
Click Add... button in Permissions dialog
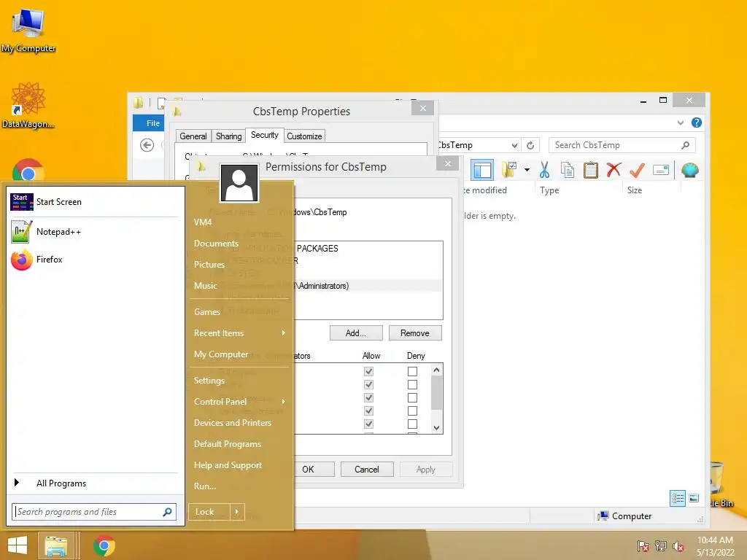(356, 332)
